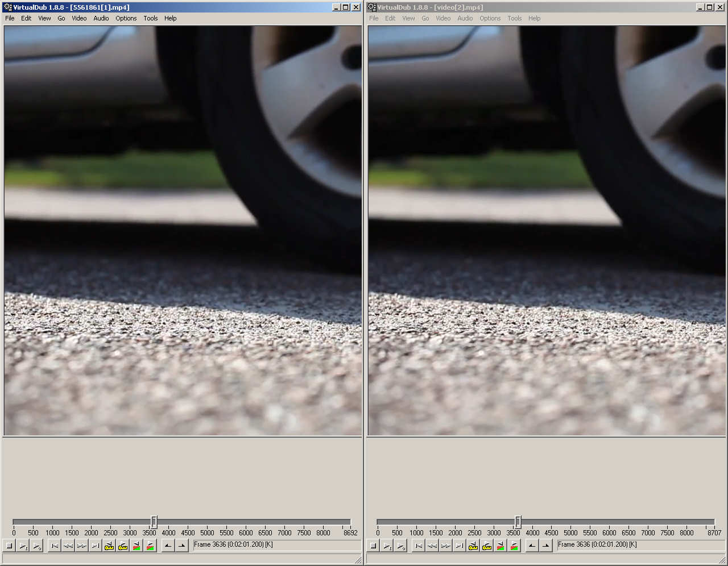This screenshot has height=566, width=728.
Task: Go to next keyframe in 5561861[1].mp4 window
Action: tap(123, 546)
